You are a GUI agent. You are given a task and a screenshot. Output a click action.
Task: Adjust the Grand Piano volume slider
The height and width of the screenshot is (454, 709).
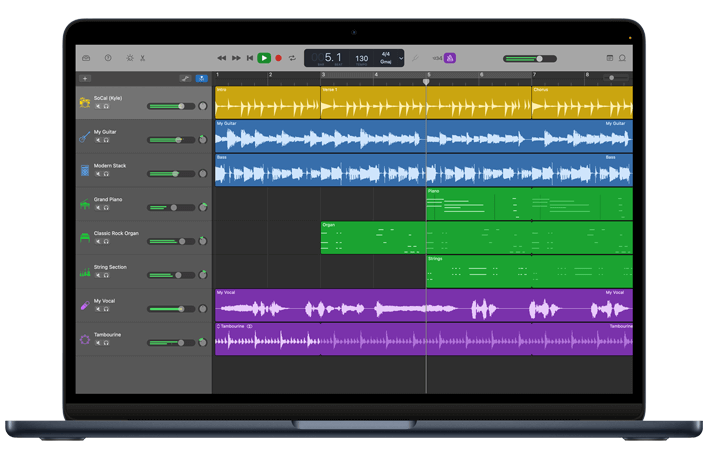171,208
